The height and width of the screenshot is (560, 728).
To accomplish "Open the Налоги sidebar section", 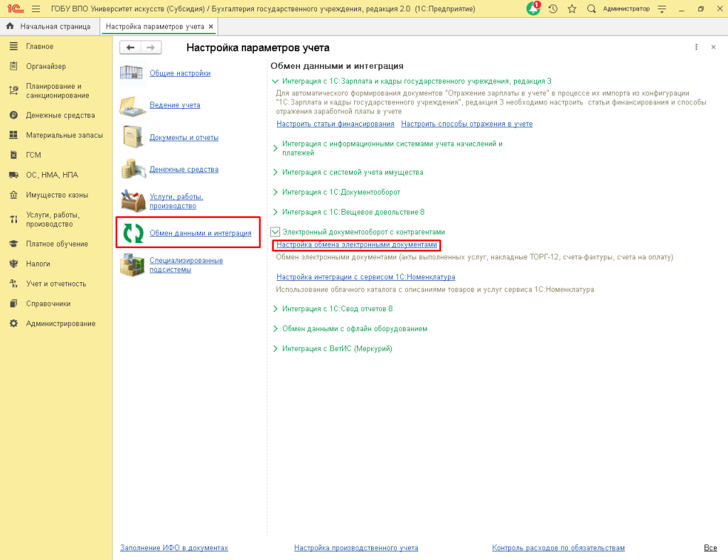I will (38, 264).
